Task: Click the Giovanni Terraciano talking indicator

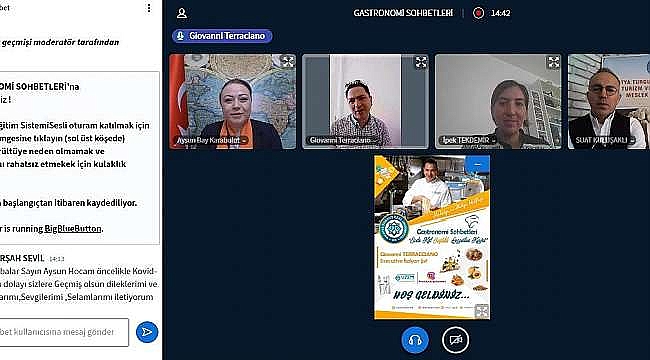Action: click(x=222, y=36)
